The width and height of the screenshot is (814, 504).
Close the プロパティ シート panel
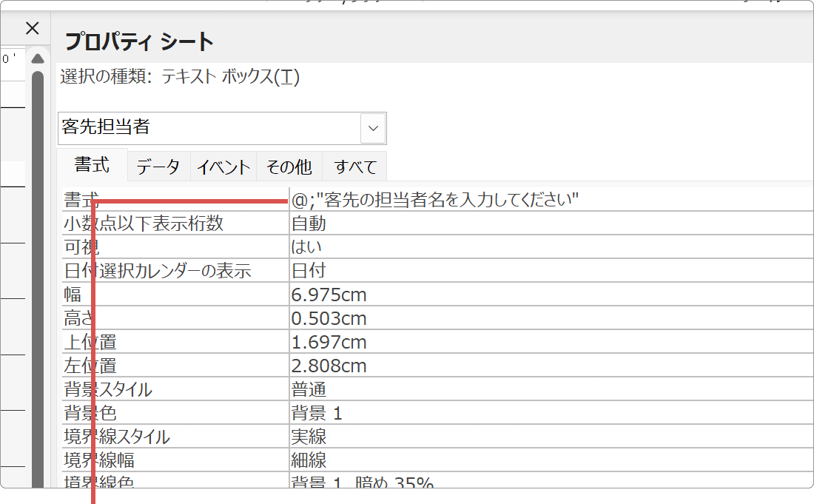click(32, 27)
